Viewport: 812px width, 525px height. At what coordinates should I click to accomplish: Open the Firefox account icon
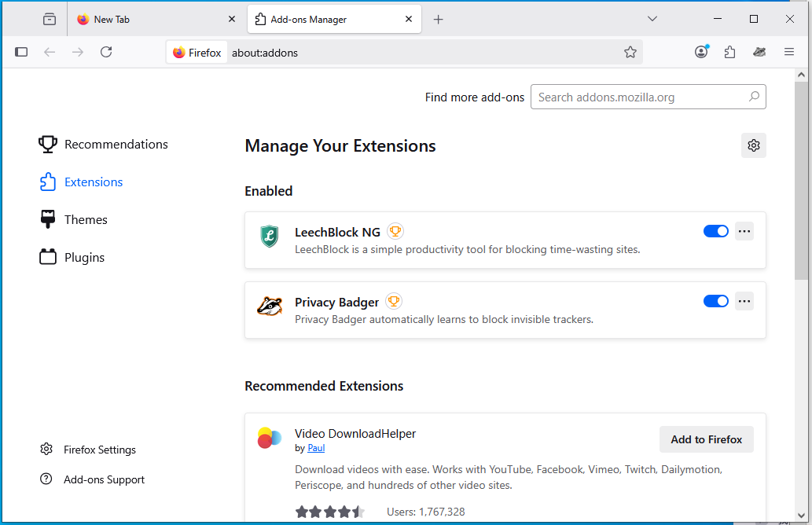pos(701,52)
